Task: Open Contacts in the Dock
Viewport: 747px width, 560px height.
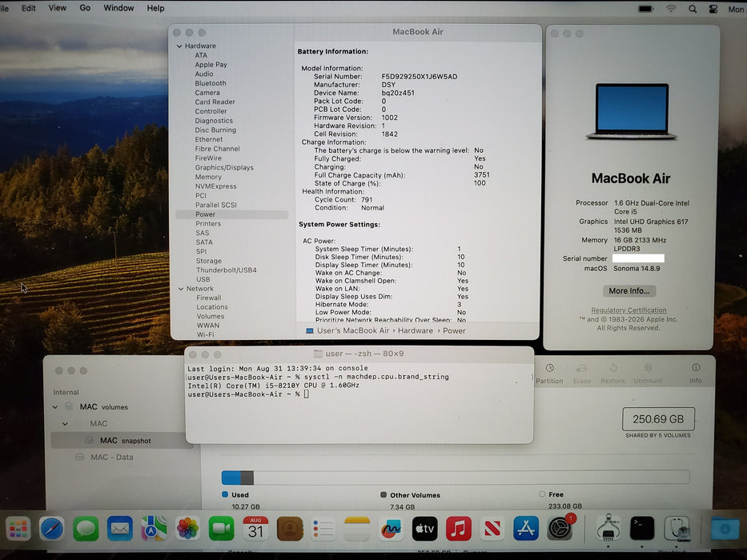Action: coord(290,529)
